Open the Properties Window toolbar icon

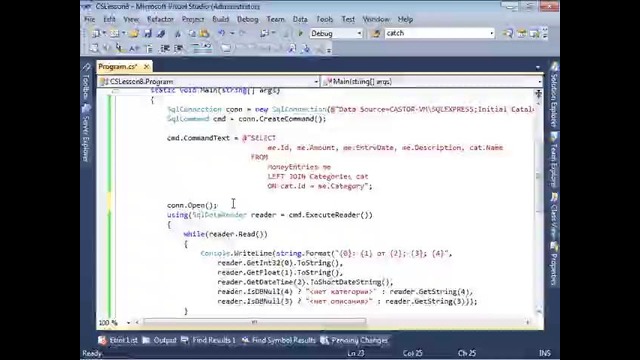coord(522,33)
